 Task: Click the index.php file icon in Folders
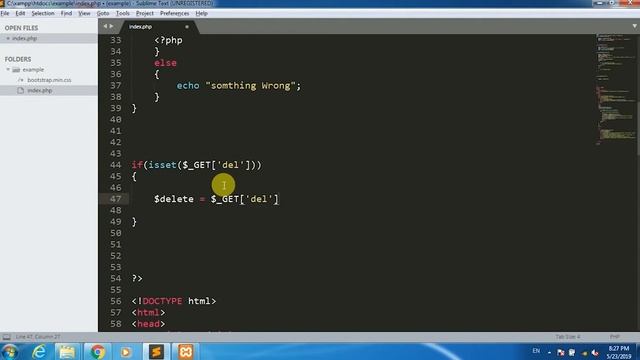20,91
